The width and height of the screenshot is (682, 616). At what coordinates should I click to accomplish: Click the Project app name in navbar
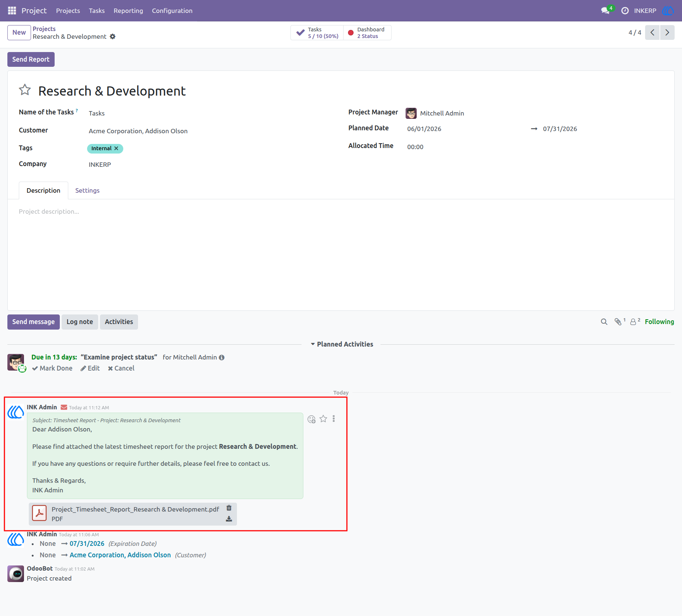tap(34, 11)
